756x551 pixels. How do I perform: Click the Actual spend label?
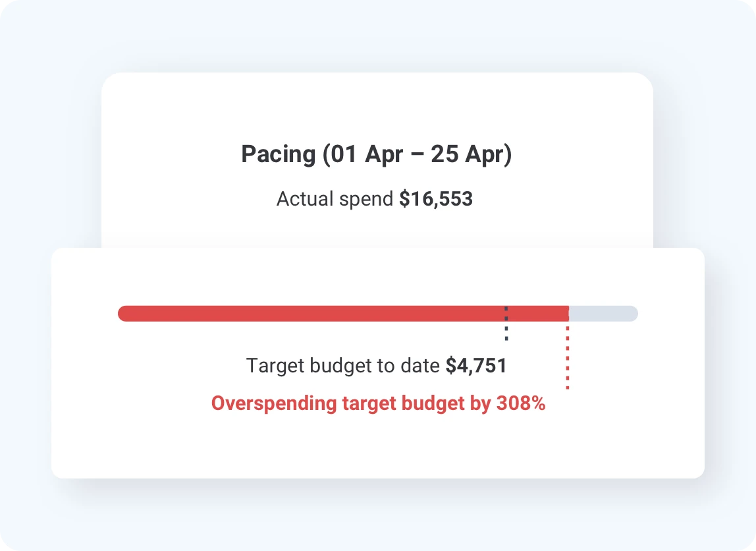click(x=335, y=199)
